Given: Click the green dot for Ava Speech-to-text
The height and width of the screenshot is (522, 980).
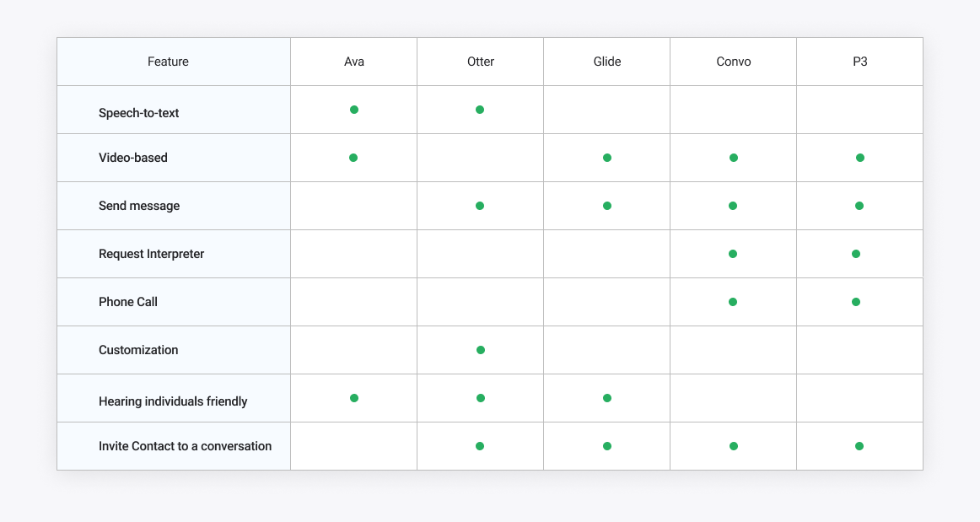Looking at the screenshot, I should 354,110.
